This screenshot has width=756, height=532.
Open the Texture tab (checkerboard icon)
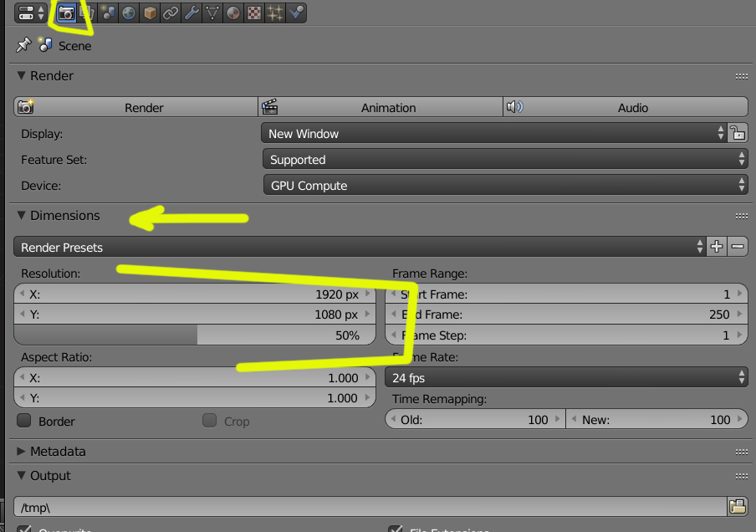[x=254, y=13]
